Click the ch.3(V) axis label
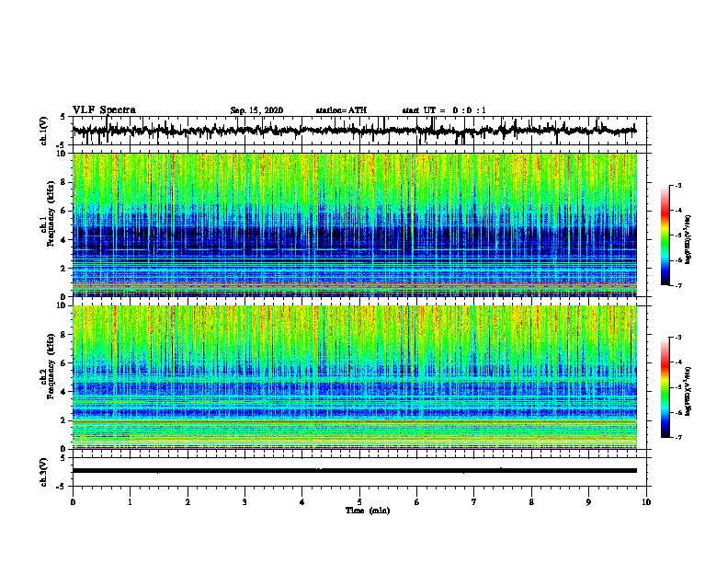 [x=44, y=473]
